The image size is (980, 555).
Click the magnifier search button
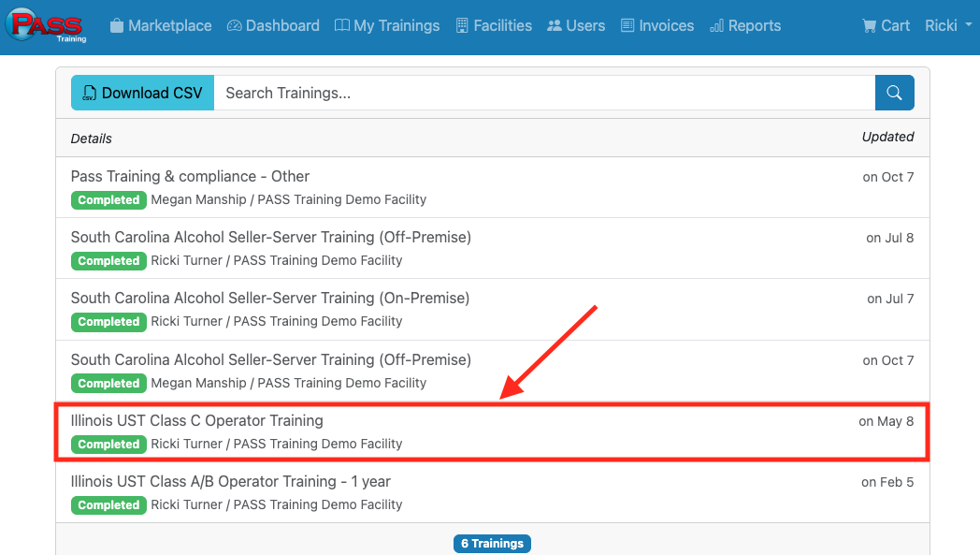(x=894, y=93)
